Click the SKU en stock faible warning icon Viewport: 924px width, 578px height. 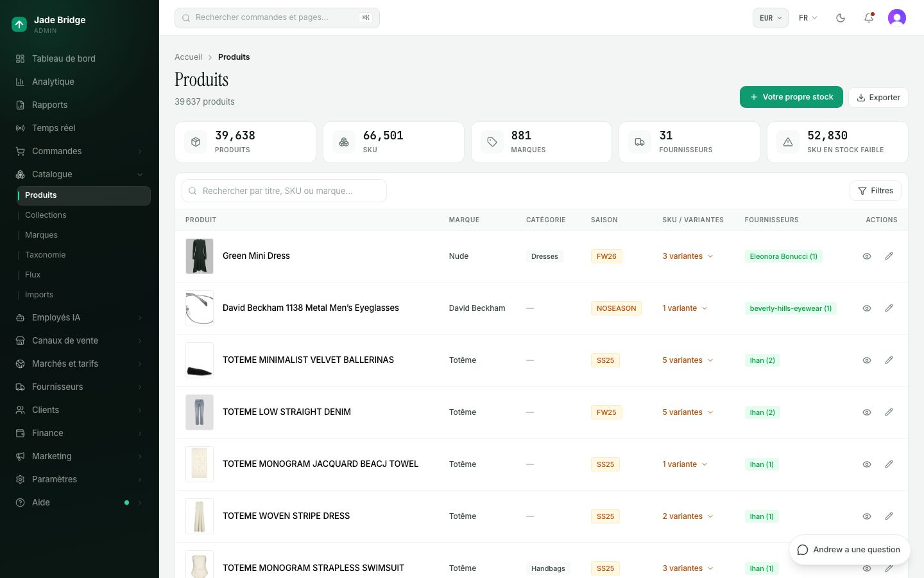pos(788,142)
